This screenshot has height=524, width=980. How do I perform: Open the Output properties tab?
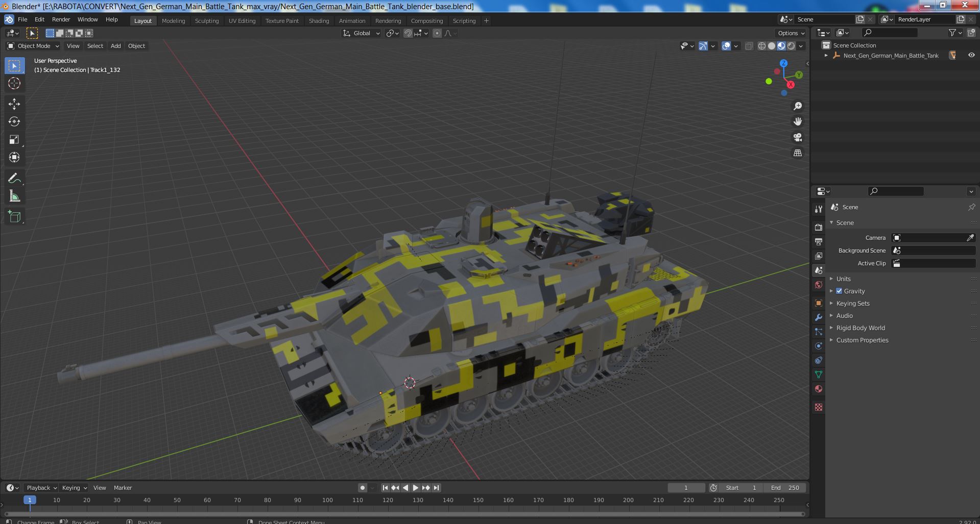tap(819, 241)
